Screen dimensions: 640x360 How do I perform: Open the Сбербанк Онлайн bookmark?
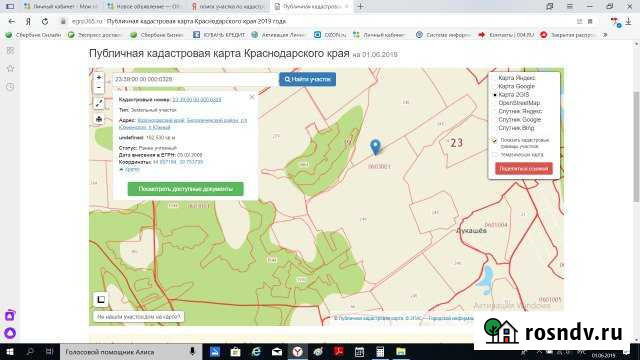point(33,35)
